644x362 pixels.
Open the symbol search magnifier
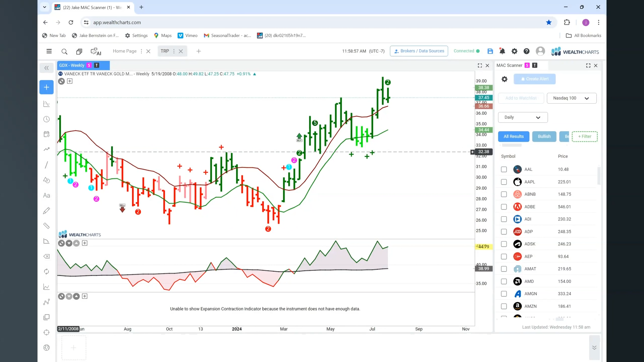[x=64, y=51]
